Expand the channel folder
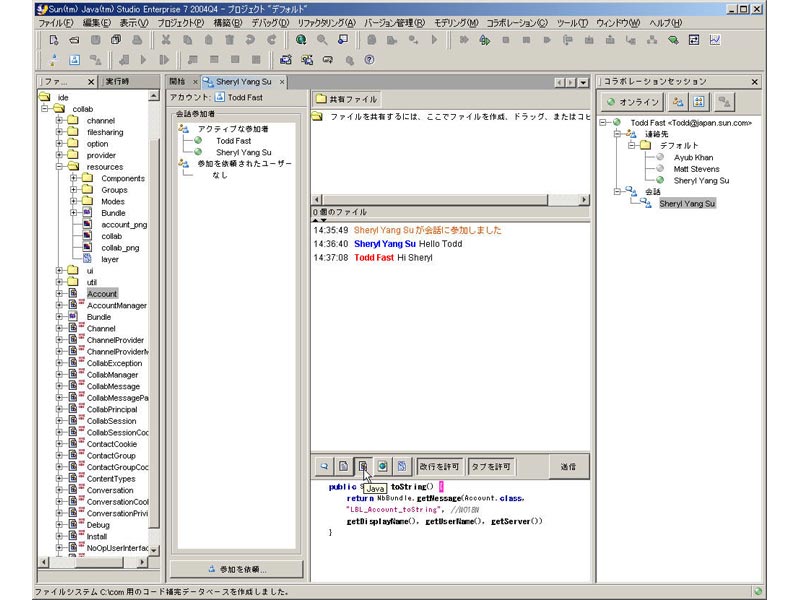Viewport: 800px width, 600px height. (x=59, y=120)
